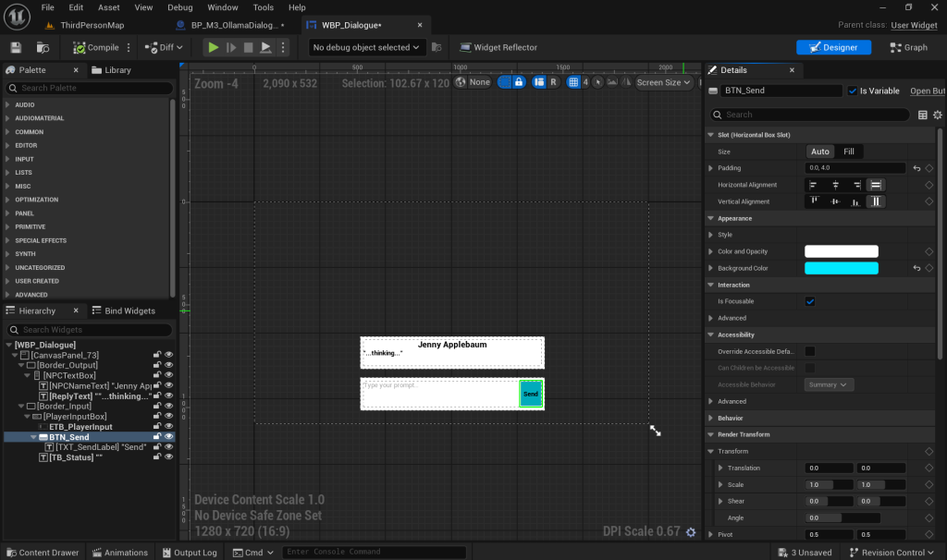Image resolution: width=947 pixels, height=560 pixels.
Task: Set Horizontal Alignment to Fill
Action: [x=875, y=185]
